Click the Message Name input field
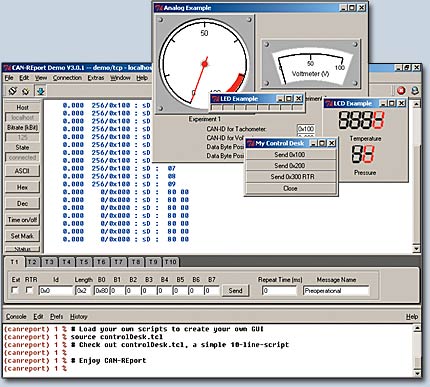 (x=336, y=291)
